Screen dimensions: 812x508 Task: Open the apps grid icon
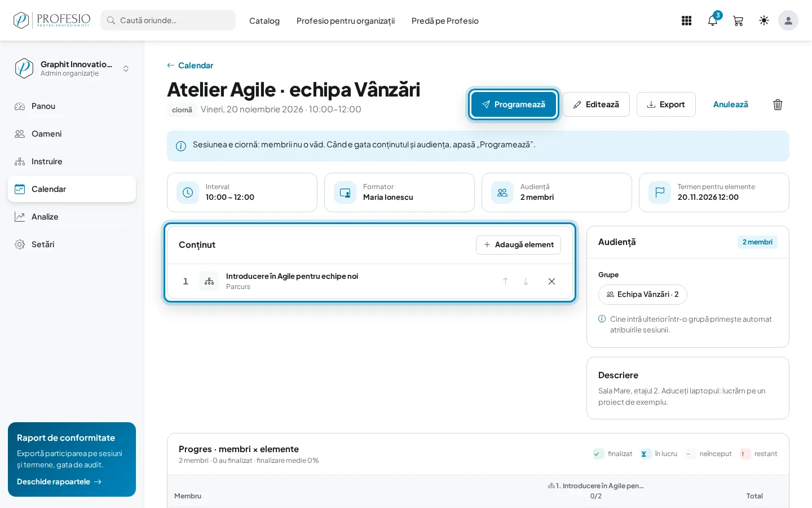[686, 21]
